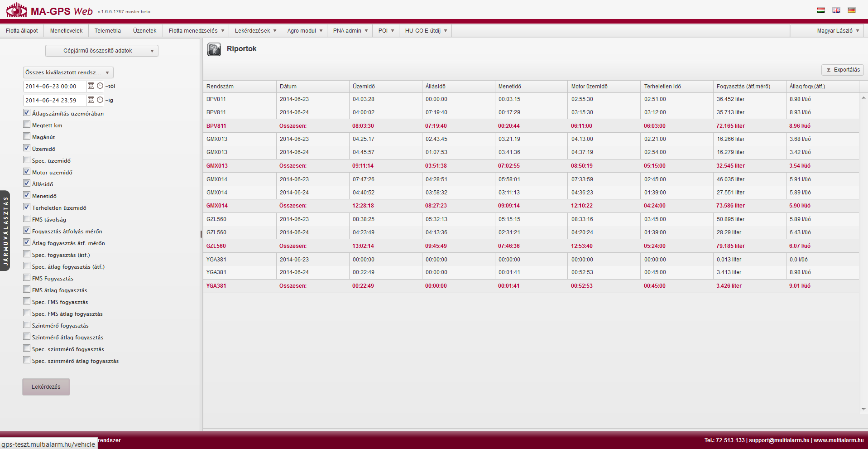This screenshot has width=868, height=449.
Task: Uncheck Menetidő checkbox
Action: 27,195
